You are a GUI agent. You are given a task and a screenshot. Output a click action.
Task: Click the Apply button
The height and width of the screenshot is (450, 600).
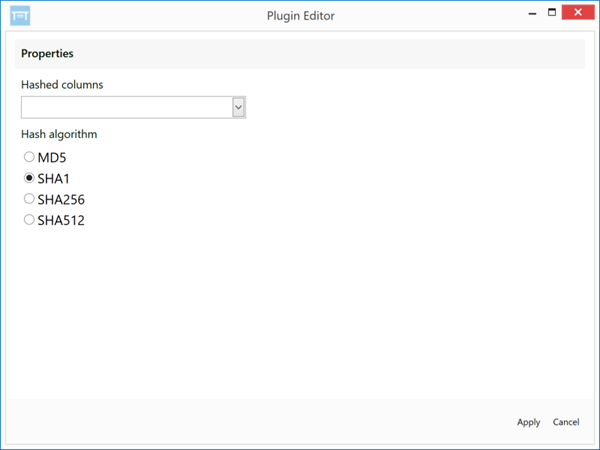[x=528, y=422]
